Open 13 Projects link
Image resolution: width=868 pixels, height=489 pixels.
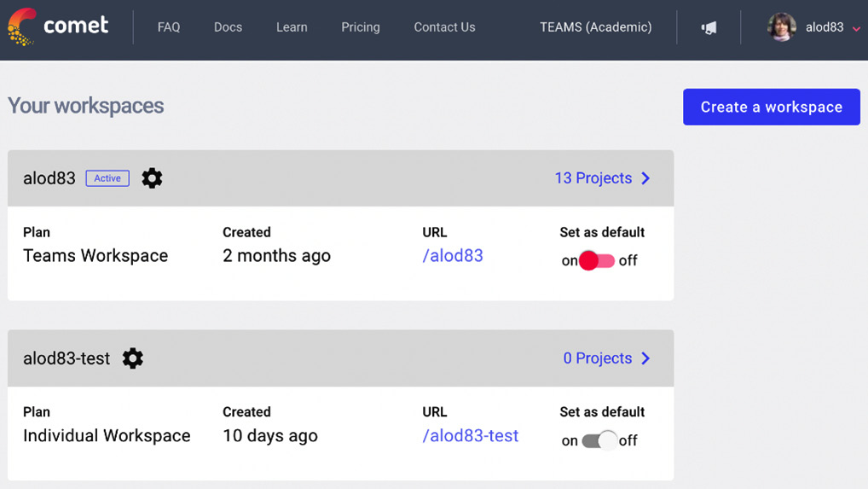coord(593,178)
